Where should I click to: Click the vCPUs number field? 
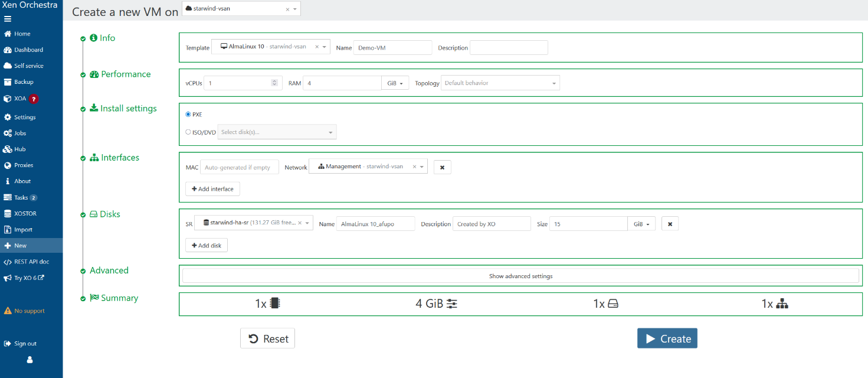point(243,83)
